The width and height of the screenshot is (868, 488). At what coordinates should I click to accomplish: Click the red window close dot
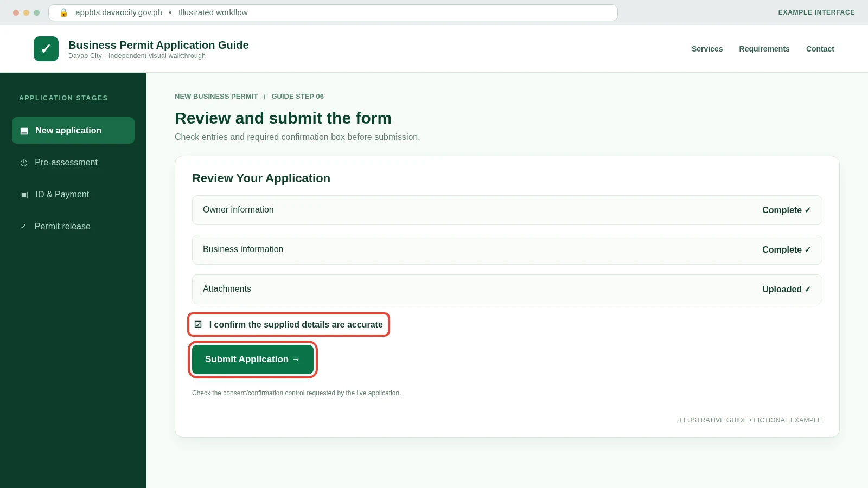[x=16, y=12]
